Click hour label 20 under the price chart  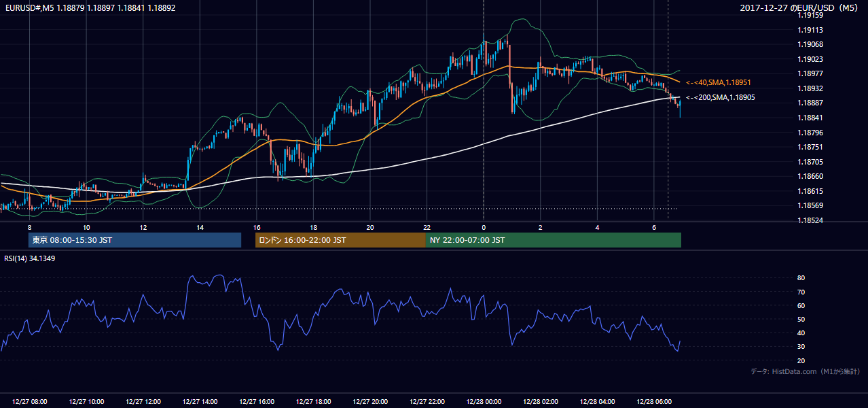(x=370, y=227)
